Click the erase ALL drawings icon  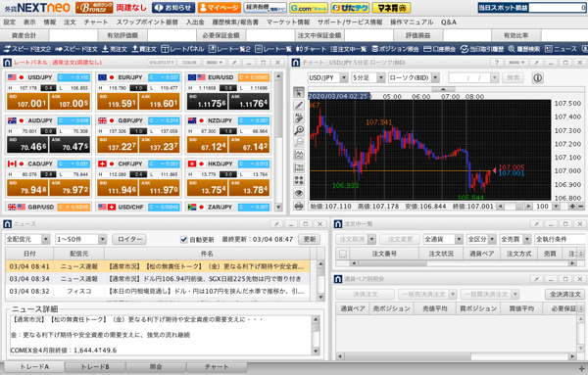coord(299,118)
